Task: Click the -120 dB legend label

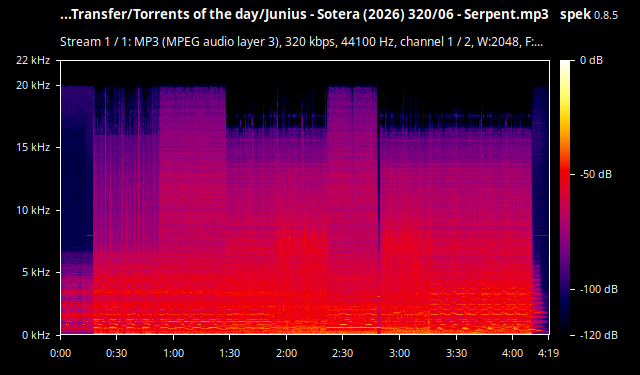Action: point(599,335)
